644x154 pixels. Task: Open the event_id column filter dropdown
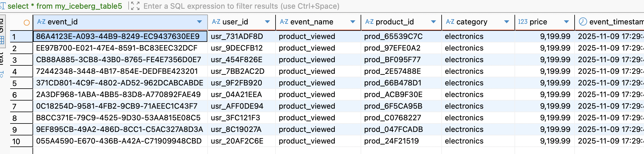pos(199,22)
